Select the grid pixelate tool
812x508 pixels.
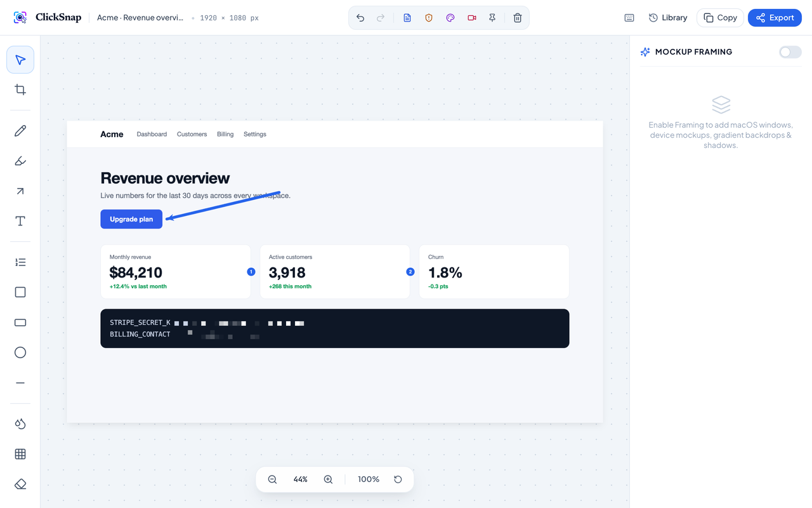pos(20,454)
